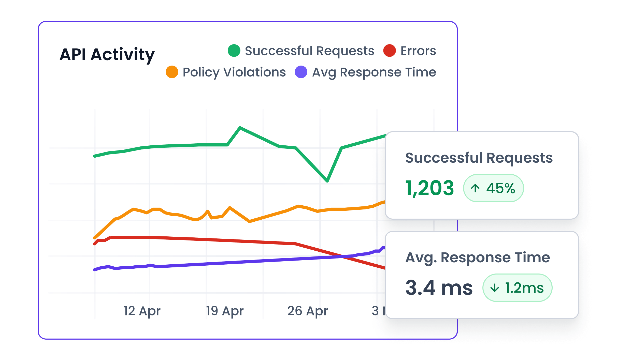Image resolution: width=631 pixels, height=364 pixels.
Task: Click the upward arrow in the 45% badge
Action: pos(476,188)
